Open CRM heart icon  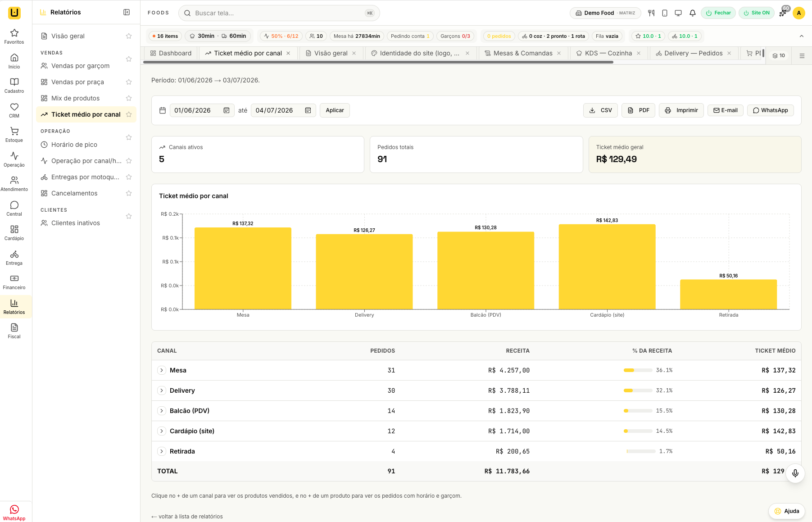click(14, 110)
